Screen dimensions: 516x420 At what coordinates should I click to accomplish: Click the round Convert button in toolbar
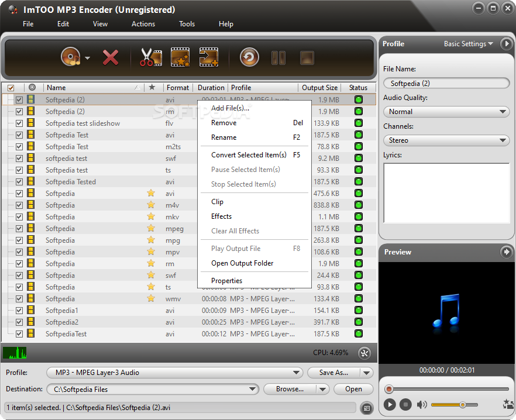(x=249, y=57)
